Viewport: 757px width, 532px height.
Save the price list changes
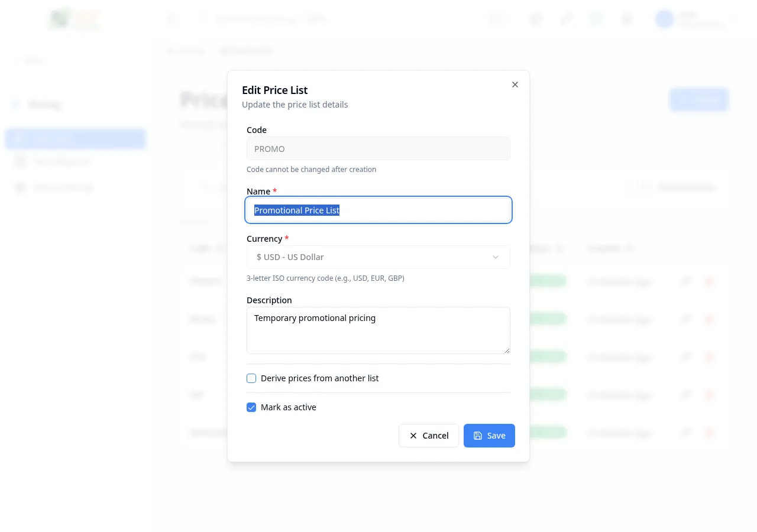[x=489, y=436]
